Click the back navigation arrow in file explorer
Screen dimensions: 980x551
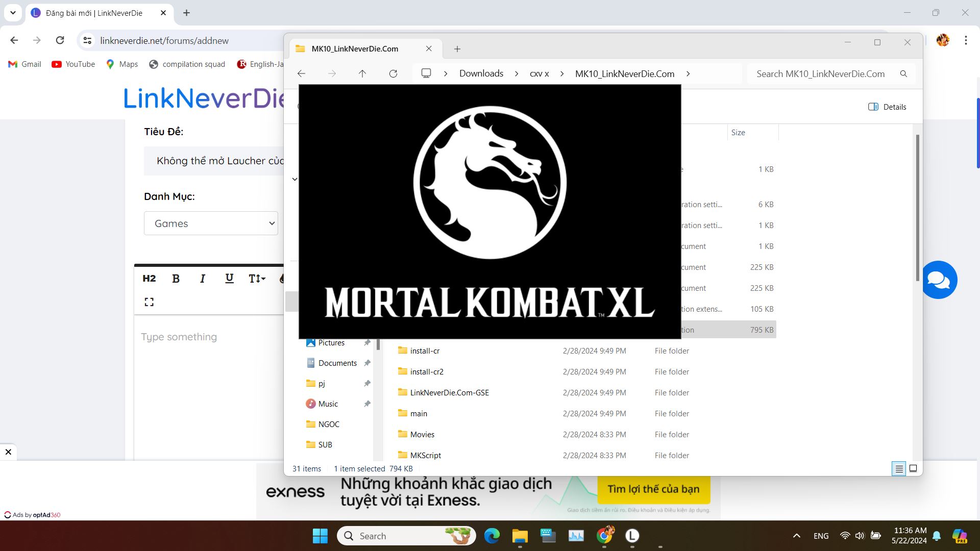click(x=300, y=73)
